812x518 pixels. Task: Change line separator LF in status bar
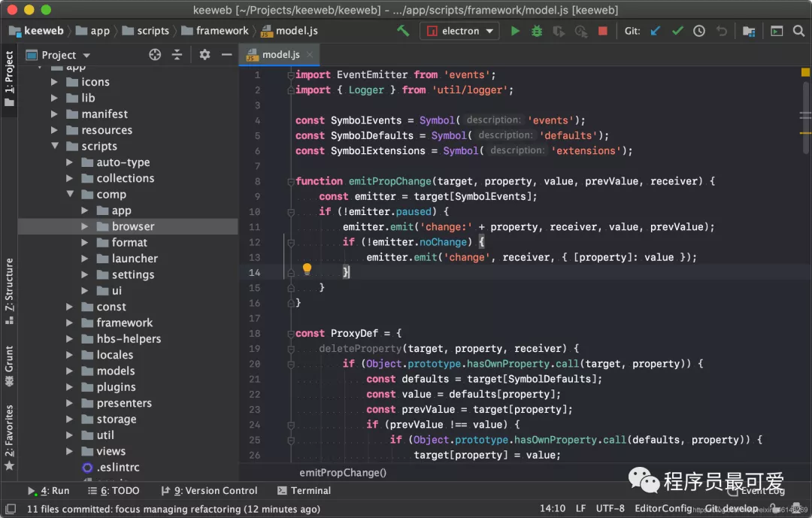tap(581, 508)
